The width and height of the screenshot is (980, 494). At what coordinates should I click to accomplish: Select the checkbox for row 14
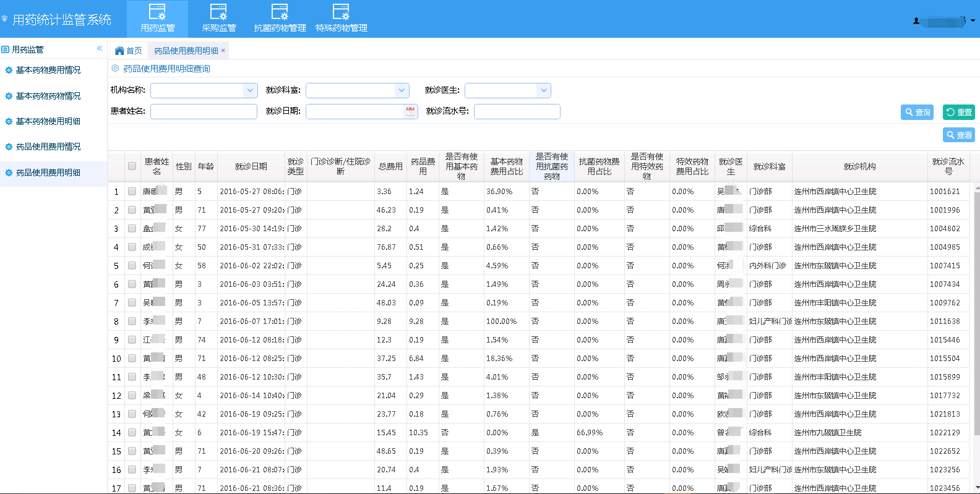click(132, 433)
